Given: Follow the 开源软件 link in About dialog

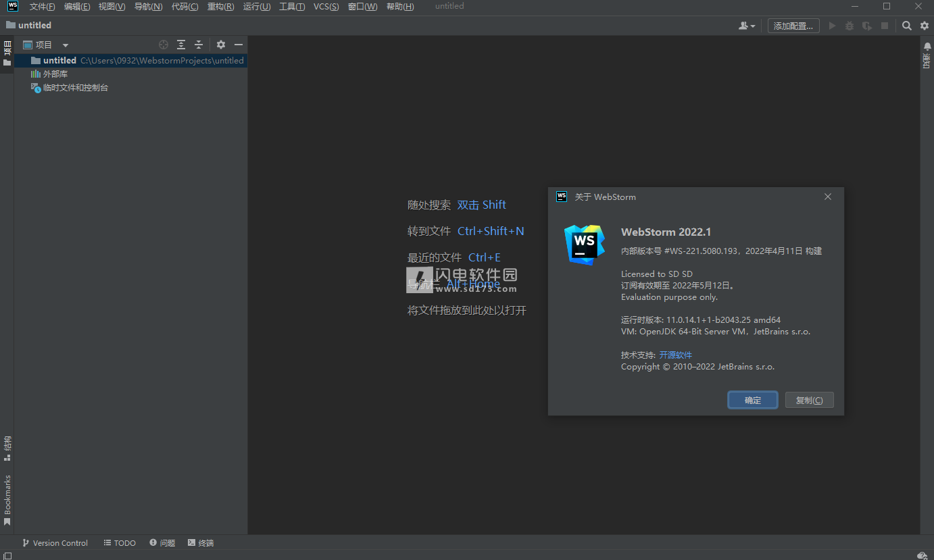Looking at the screenshot, I should (x=675, y=355).
